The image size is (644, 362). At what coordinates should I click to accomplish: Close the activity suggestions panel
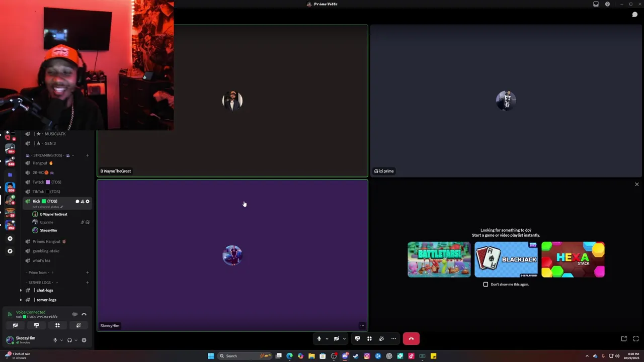click(x=636, y=184)
